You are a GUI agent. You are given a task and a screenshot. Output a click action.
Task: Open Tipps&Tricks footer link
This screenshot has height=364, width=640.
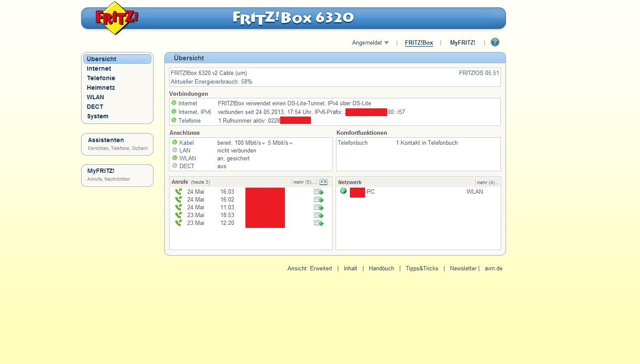pyautogui.click(x=422, y=268)
